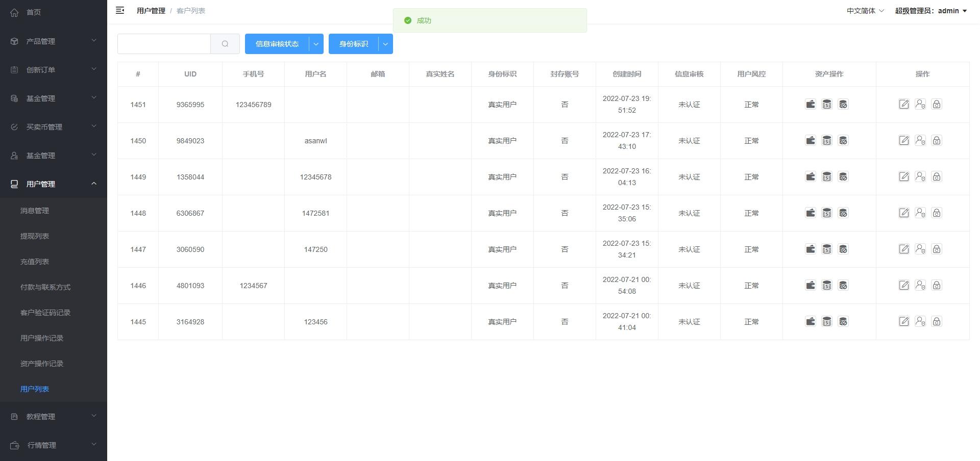
Task: Edit user with UID 9365995
Action: click(904, 104)
